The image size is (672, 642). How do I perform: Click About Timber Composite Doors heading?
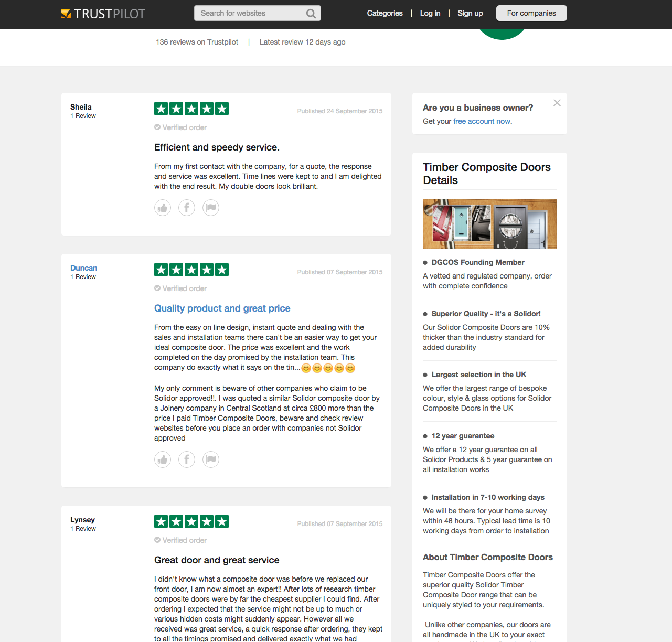click(488, 558)
